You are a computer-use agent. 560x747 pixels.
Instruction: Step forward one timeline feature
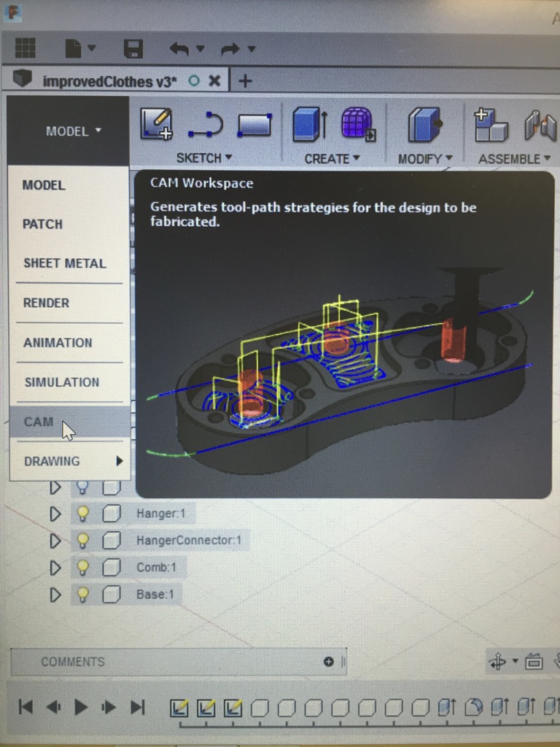coord(109,707)
